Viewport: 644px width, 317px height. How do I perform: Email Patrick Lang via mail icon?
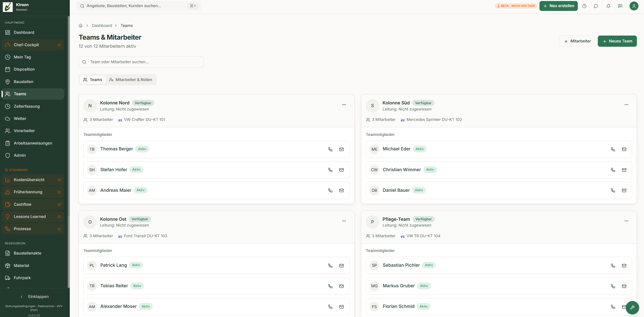click(341, 266)
